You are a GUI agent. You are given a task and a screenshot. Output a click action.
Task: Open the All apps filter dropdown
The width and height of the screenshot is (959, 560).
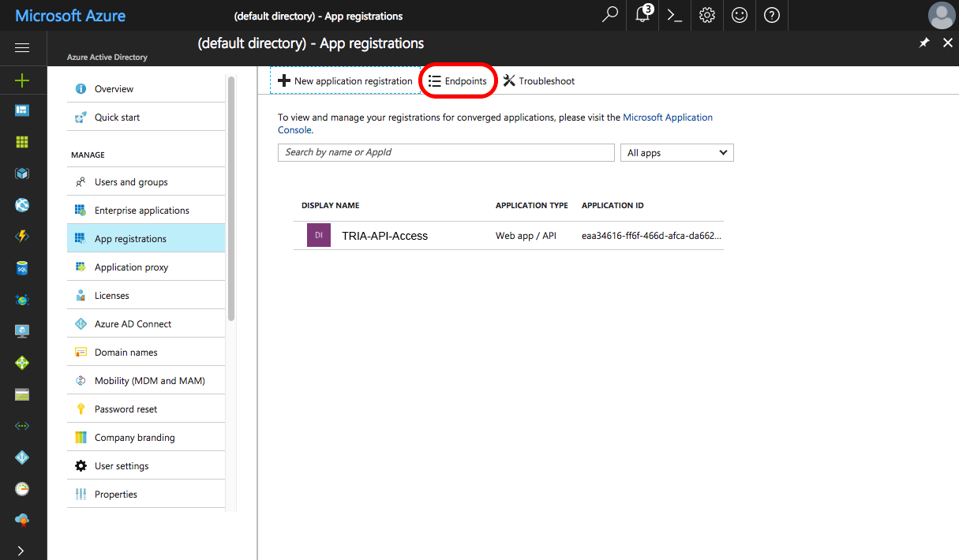[x=677, y=153]
